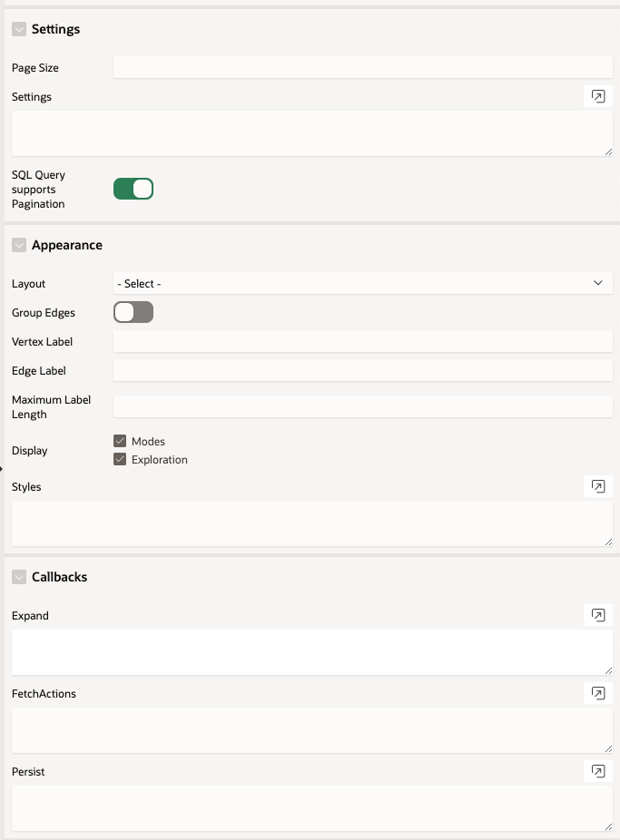Collapse the Settings section
The height and width of the screenshot is (840, 620).
[19, 29]
